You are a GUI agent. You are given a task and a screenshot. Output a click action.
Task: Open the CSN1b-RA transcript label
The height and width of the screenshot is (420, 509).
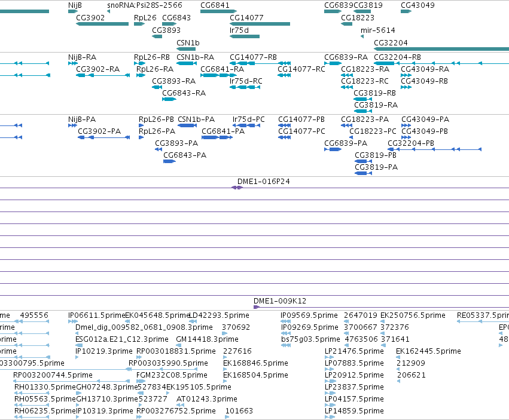pos(196,57)
